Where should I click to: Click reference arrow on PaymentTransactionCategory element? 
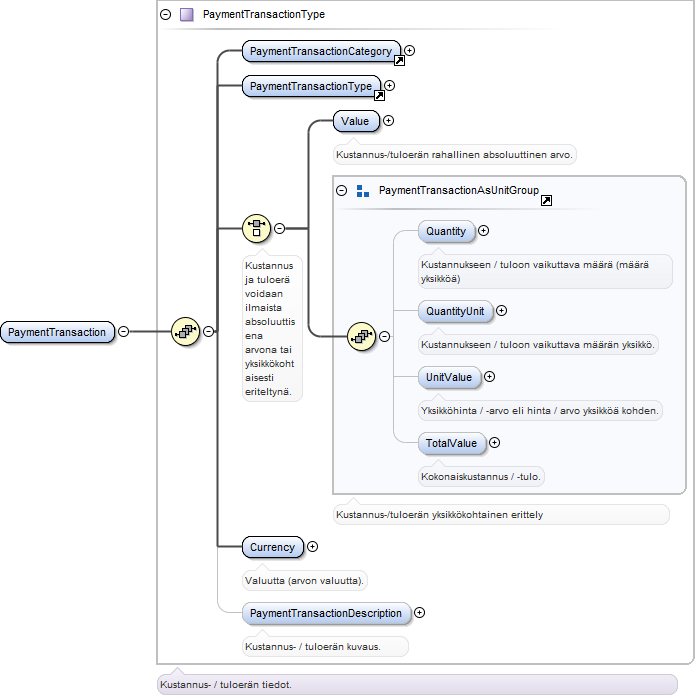399,61
